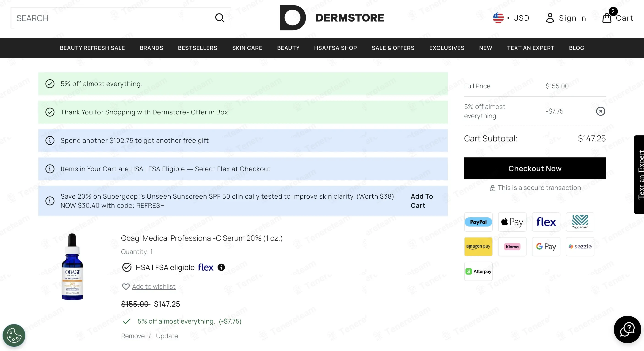644x351 pixels.
Task: Click the wishlist heart icon
Action: 126,286
